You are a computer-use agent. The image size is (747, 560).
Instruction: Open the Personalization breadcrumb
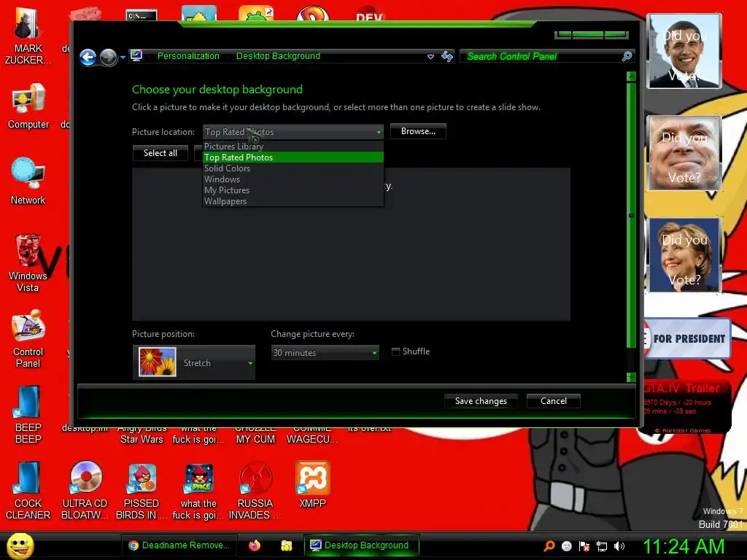[188, 56]
